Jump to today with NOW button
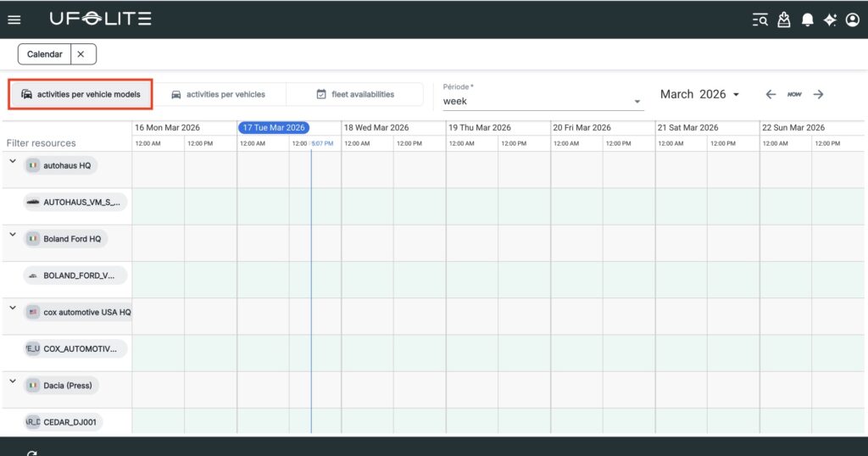Image resolution: width=868 pixels, height=456 pixels. [794, 94]
